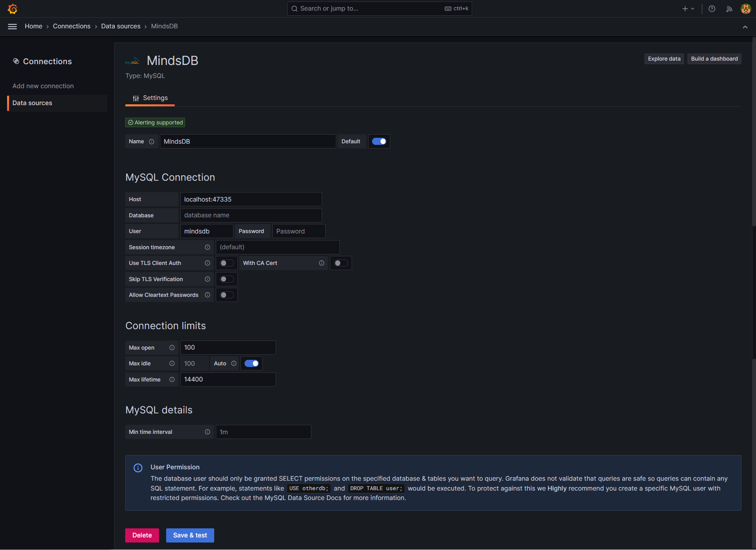Image resolution: width=756 pixels, height=550 pixels.
Task: Collapse the top bar with chevron
Action: (745, 27)
